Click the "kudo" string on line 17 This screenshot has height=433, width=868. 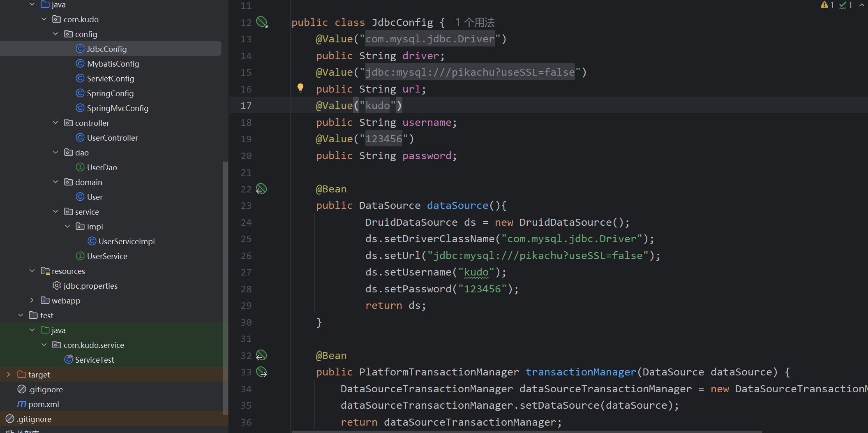pos(378,106)
